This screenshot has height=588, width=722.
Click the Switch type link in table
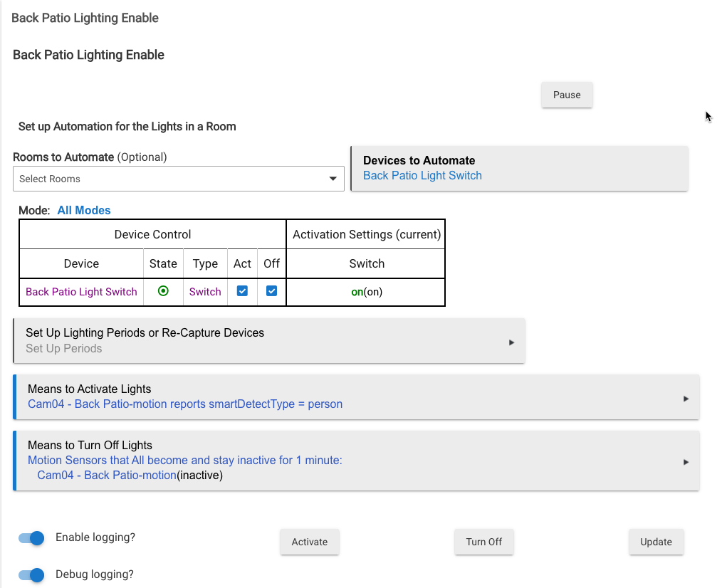click(x=205, y=292)
